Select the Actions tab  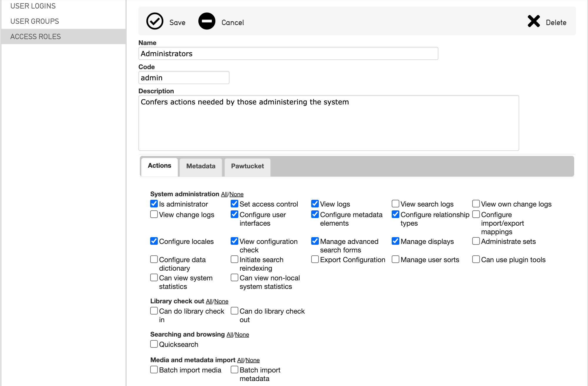[159, 166]
